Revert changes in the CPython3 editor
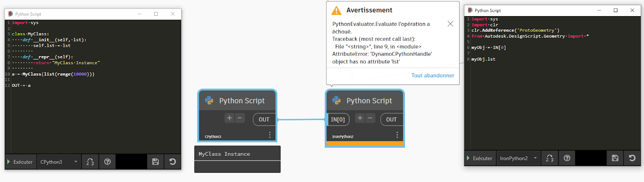 tap(173, 162)
